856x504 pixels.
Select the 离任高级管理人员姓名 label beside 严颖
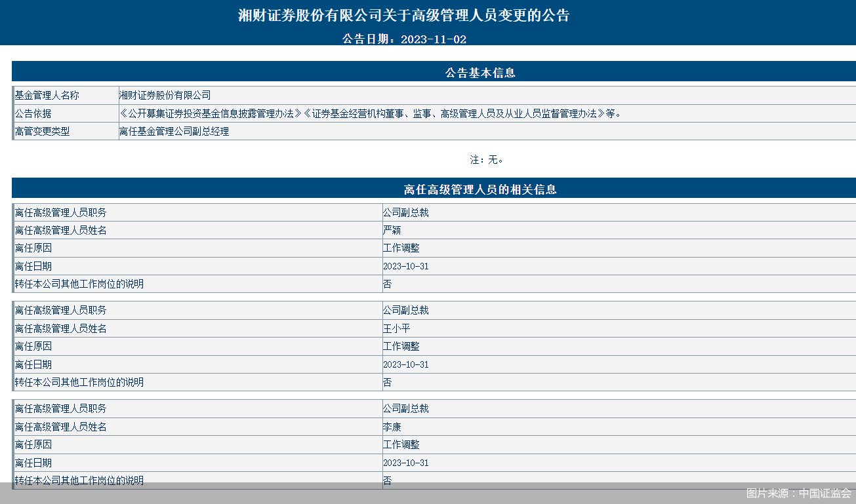pos(61,231)
